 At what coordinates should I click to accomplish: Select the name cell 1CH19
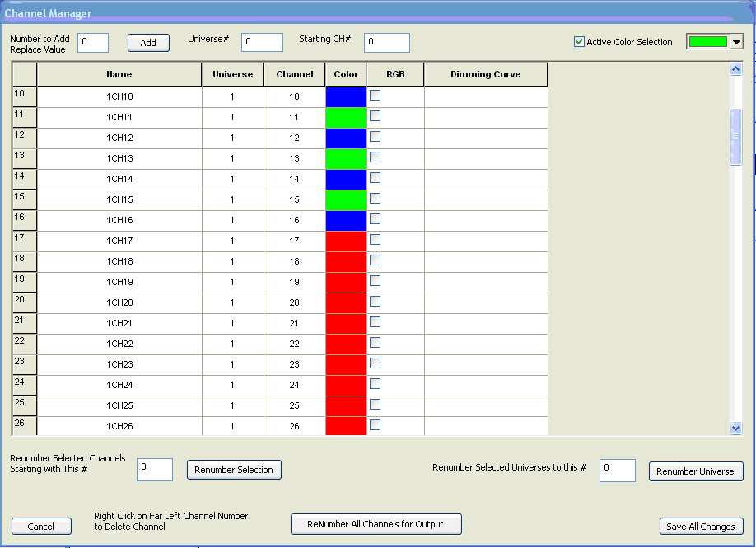(119, 282)
